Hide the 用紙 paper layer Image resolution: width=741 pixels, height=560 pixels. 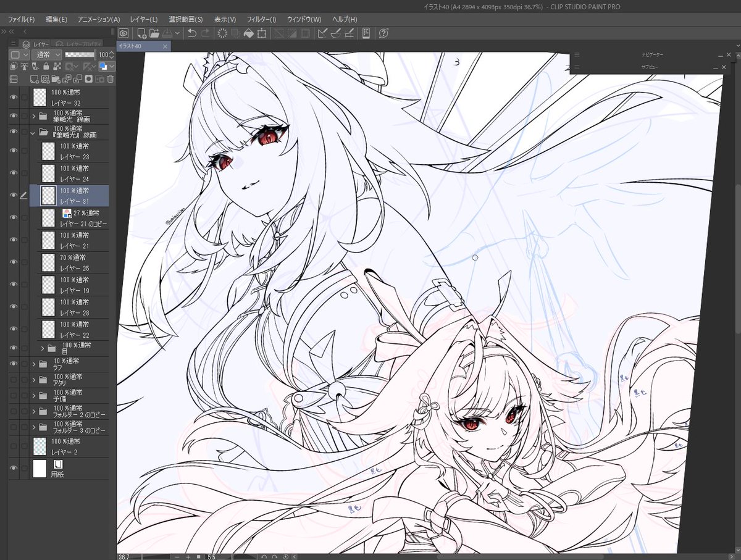[14, 469]
